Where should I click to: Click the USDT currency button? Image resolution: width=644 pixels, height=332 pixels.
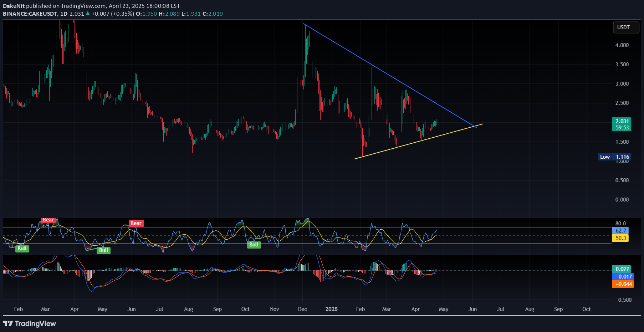coord(626,27)
